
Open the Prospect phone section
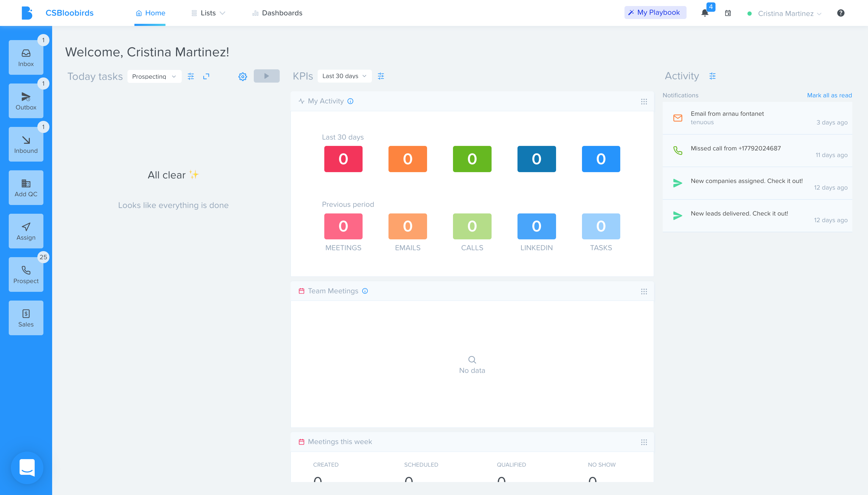[x=26, y=274]
